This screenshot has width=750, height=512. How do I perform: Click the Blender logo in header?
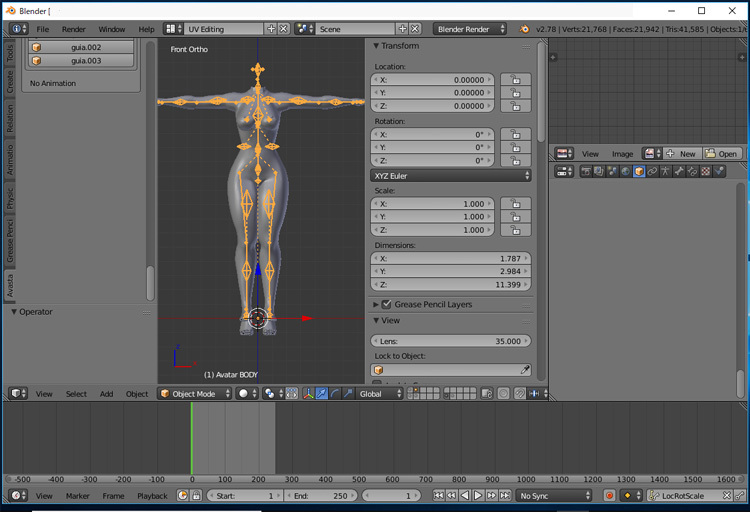[525, 29]
